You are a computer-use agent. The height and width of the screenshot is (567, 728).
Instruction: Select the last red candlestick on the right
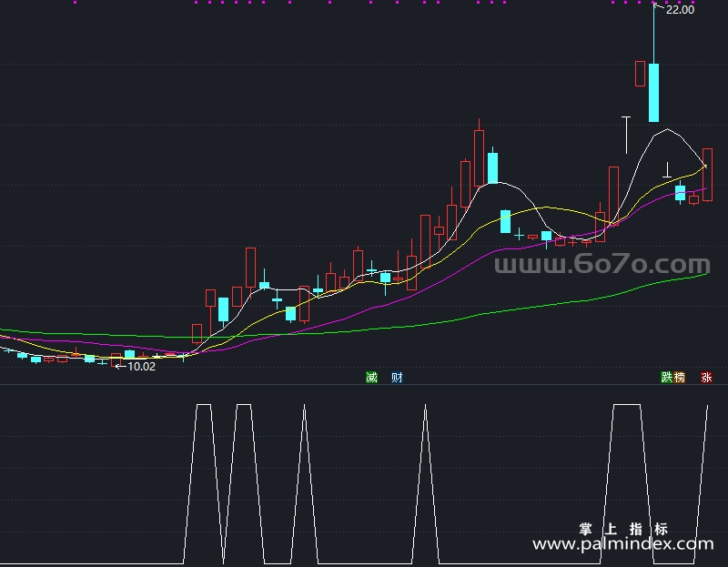[707, 175]
